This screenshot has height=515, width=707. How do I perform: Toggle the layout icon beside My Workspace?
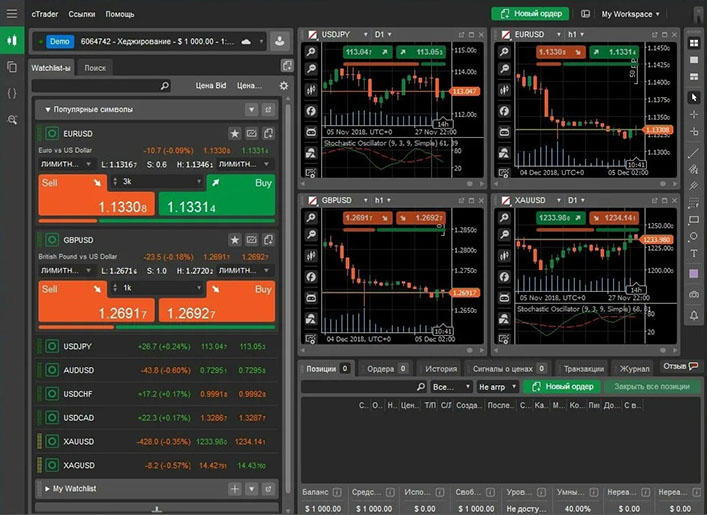[x=585, y=14]
